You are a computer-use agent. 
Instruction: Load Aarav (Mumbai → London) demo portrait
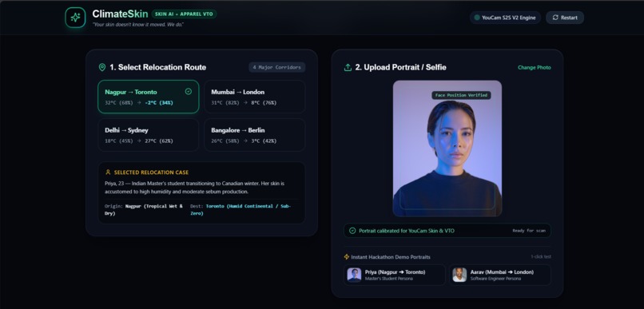[x=500, y=275]
